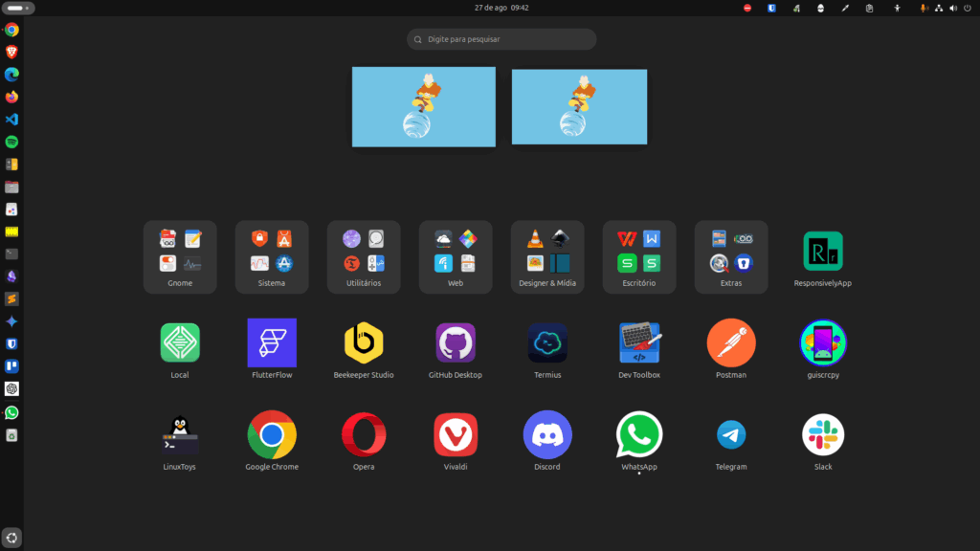Launch ChatGPT from the dock
This screenshot has height=551, width=980.
pos(11,388)
